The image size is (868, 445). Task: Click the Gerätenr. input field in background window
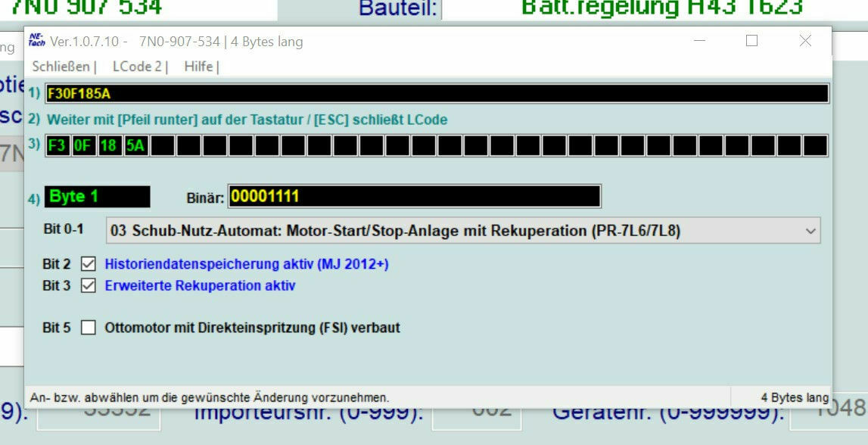tap(829, 418)
